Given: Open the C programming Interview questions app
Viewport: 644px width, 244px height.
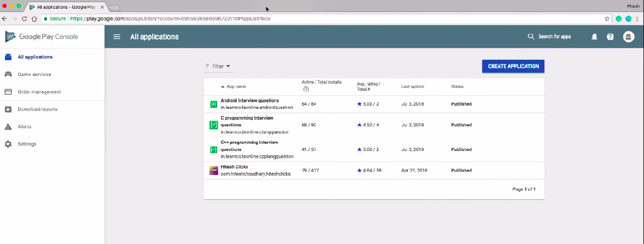Looking at the screenshot, I should 247,118.
